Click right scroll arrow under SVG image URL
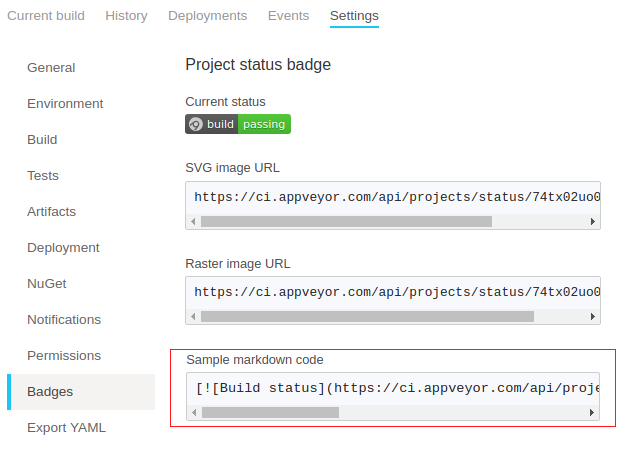 [x=593, y=221]
